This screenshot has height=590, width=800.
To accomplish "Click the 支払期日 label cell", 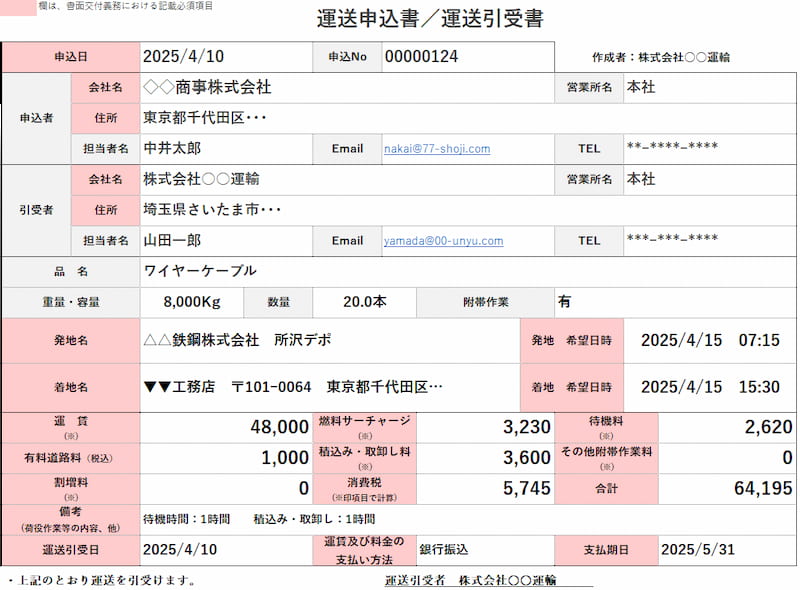I will coord(606,550).
